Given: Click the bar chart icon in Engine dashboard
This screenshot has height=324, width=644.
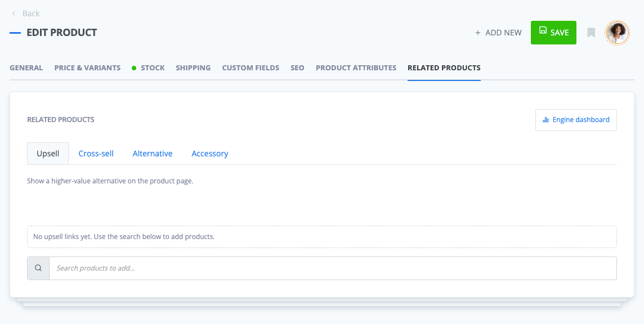Looking at the screenshot, I should click(546, 120).
